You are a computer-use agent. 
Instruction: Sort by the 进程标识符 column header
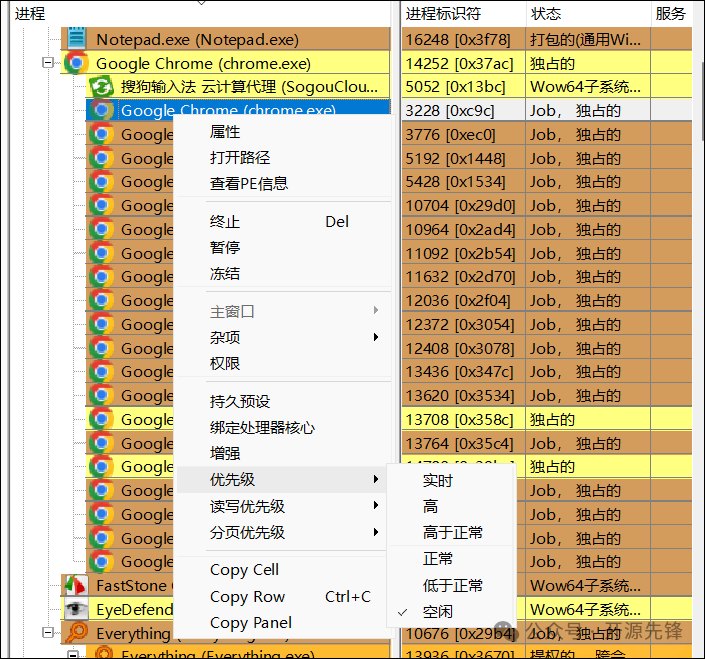pos(443,14)
